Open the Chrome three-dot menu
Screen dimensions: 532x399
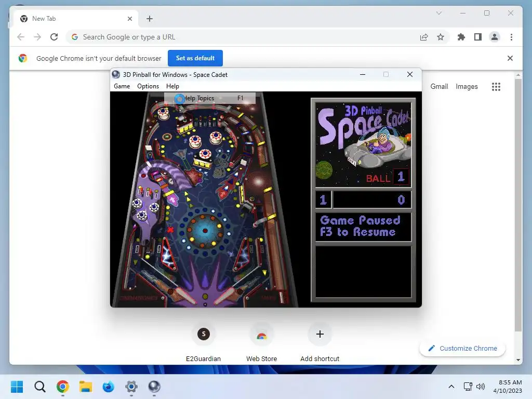(x=511, y=37)
